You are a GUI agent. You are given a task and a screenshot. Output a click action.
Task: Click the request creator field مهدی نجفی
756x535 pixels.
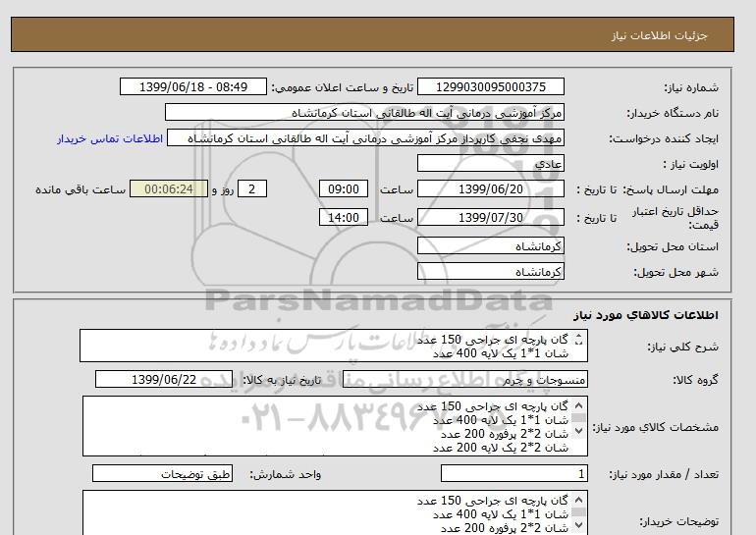(365, 138)
